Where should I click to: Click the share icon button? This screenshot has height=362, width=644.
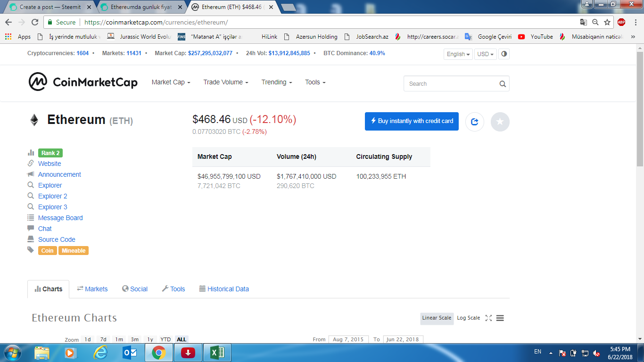point(475,122)
